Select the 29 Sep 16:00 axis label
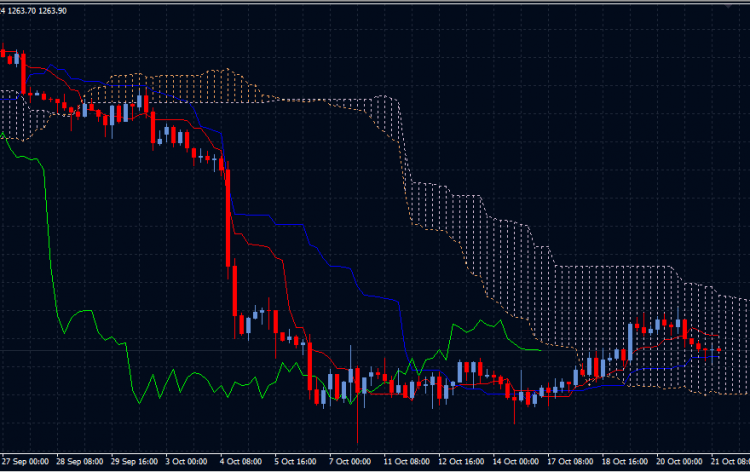This screenshot has height=472, width=750. [135, 462]
